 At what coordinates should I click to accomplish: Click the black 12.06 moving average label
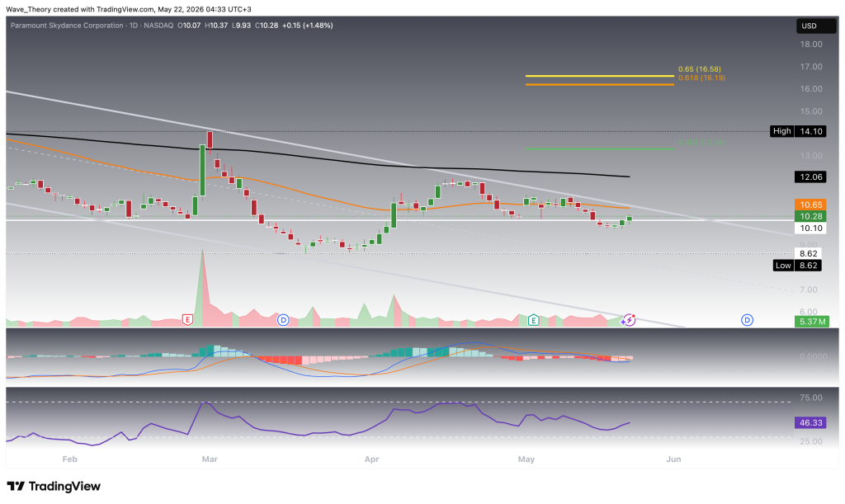point(810,177)
